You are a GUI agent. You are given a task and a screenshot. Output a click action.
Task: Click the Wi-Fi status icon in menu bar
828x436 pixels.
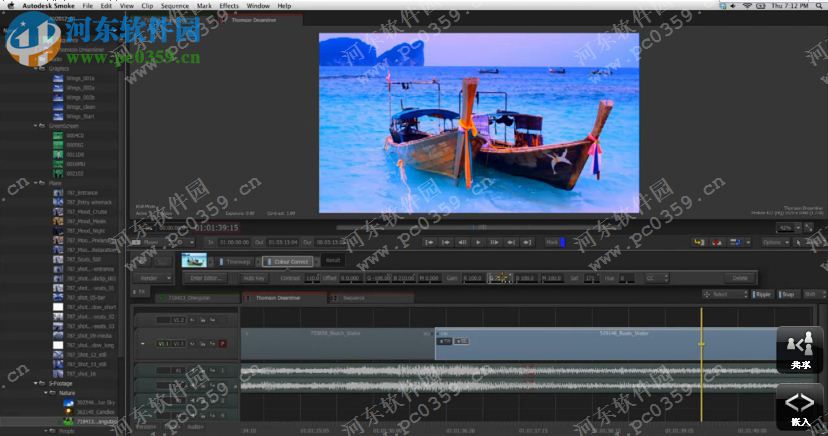tap(747, 6)
